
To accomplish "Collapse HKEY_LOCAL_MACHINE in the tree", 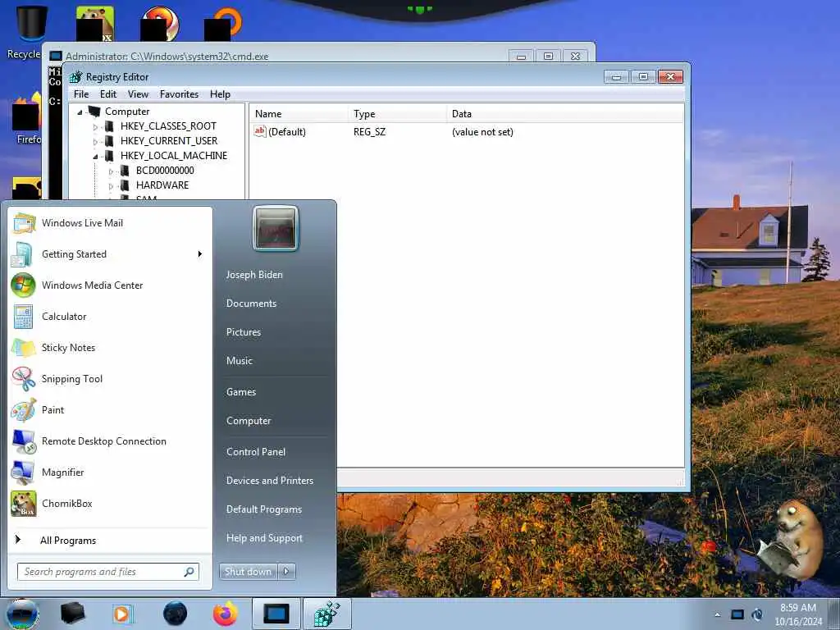I will [x=95, y=157].
